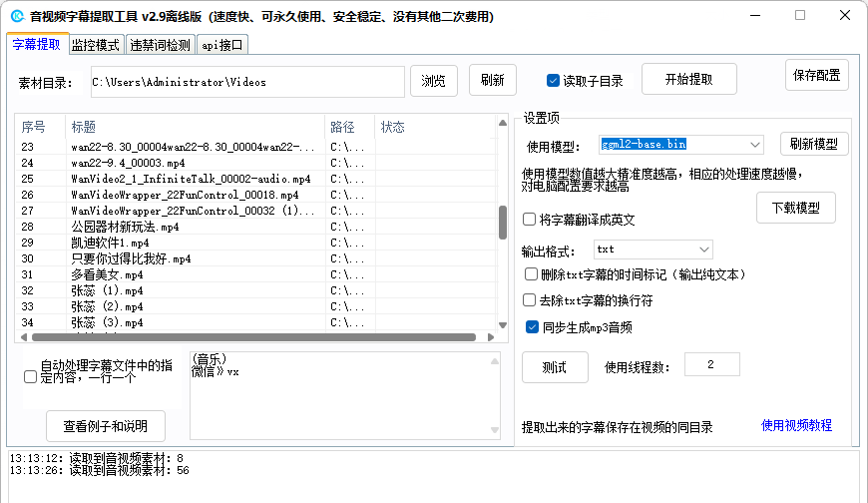Enable 去除txt字幕的换行符 checkbox
The image size is (868, 503).
point(529,300)
